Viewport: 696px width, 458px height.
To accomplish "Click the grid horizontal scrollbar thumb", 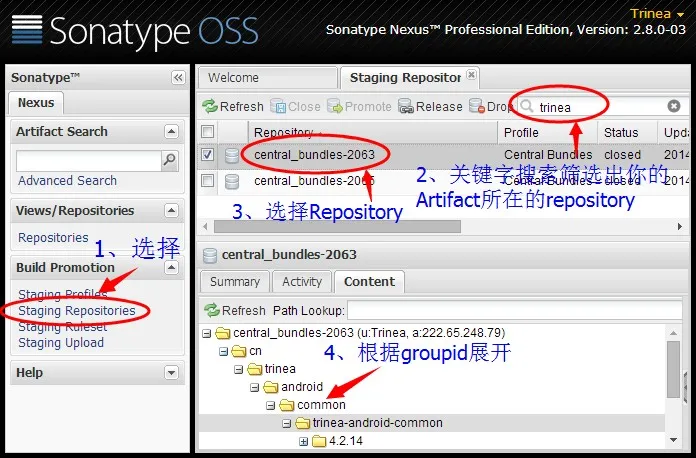I will 337,226.
